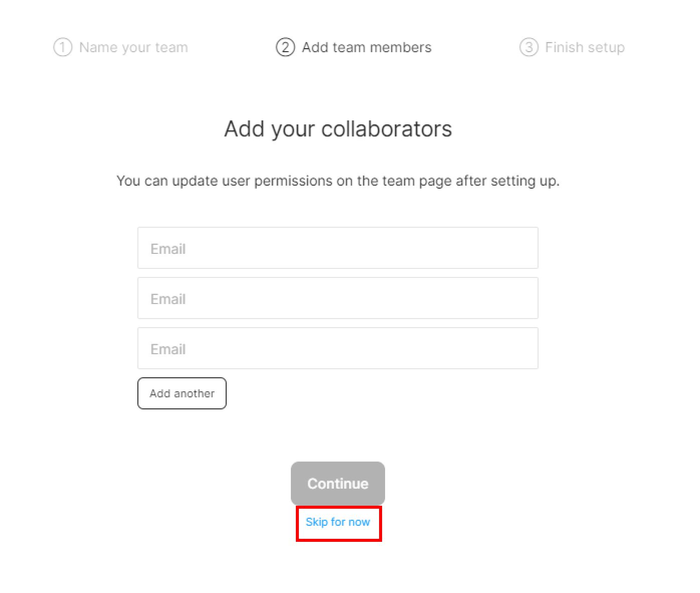Click the gray Continue button

(338, 483)
